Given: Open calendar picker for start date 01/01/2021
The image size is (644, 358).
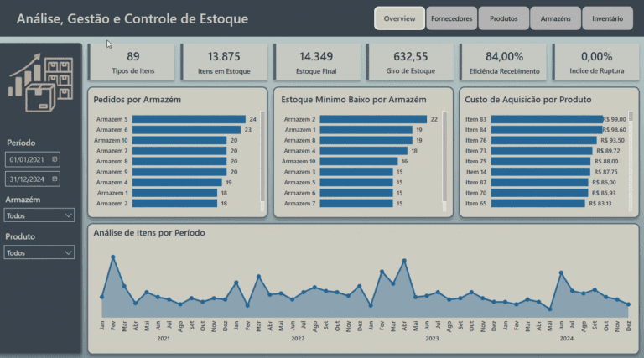Looking at the screenshot, I should click(55, 158).
